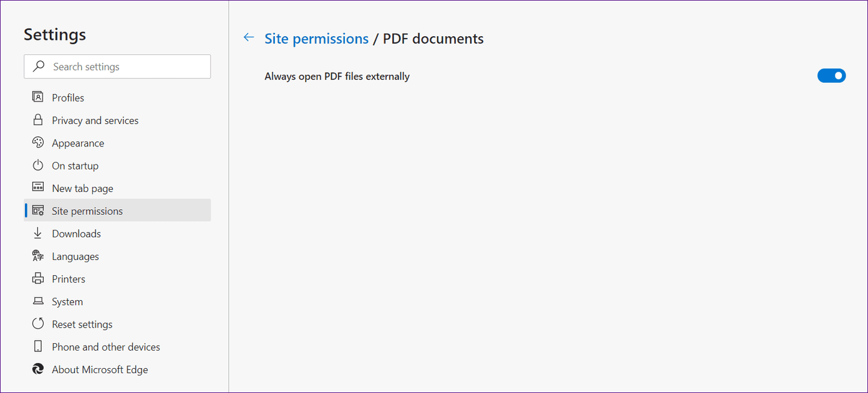Click the Privacy and services lock icon
This screenshot has height=393, width=868.
[38, 120]
